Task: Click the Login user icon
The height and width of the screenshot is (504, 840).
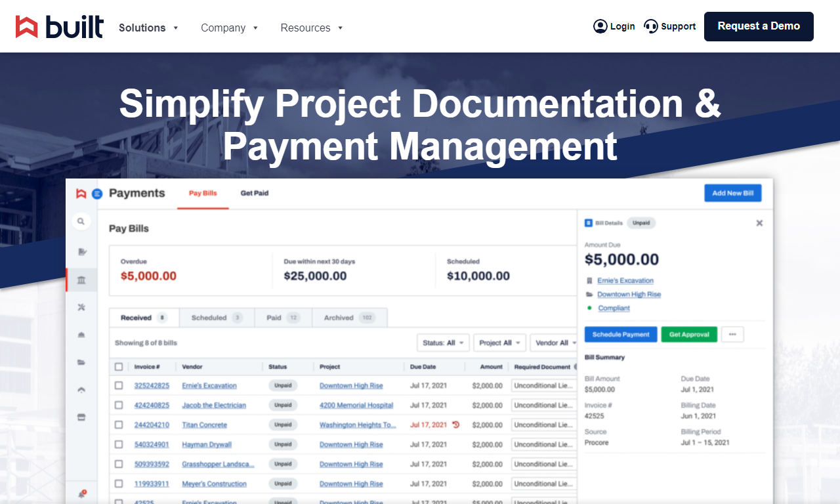Action: click(x=600, y=26)
